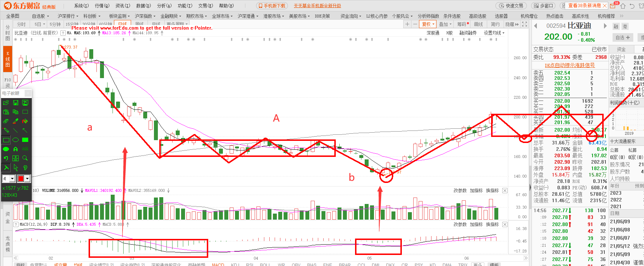
Task: Open the 系统(S) menu
Action: coord(81,6)
